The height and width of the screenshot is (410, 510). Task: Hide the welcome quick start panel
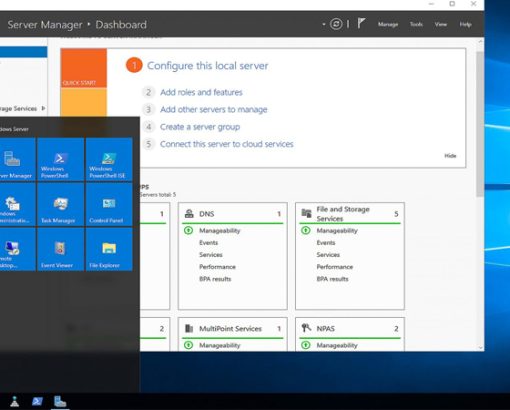coord(450,156)
